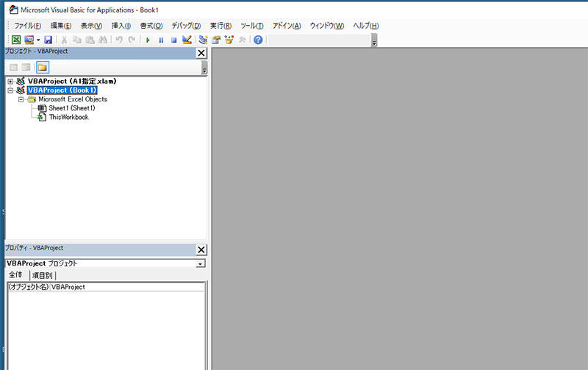Click the Redo toolbar icon
Viewport: 588px width, 370px height.
pos(132,40)
